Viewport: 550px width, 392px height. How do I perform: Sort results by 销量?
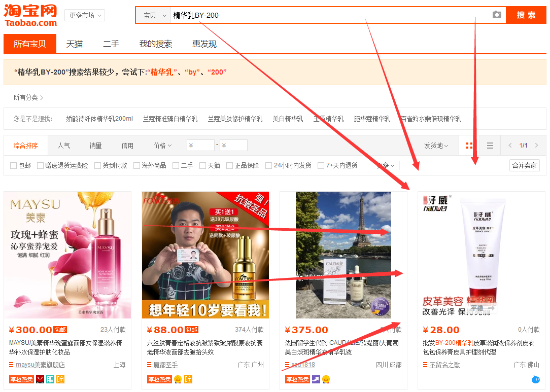coord(95,146)
